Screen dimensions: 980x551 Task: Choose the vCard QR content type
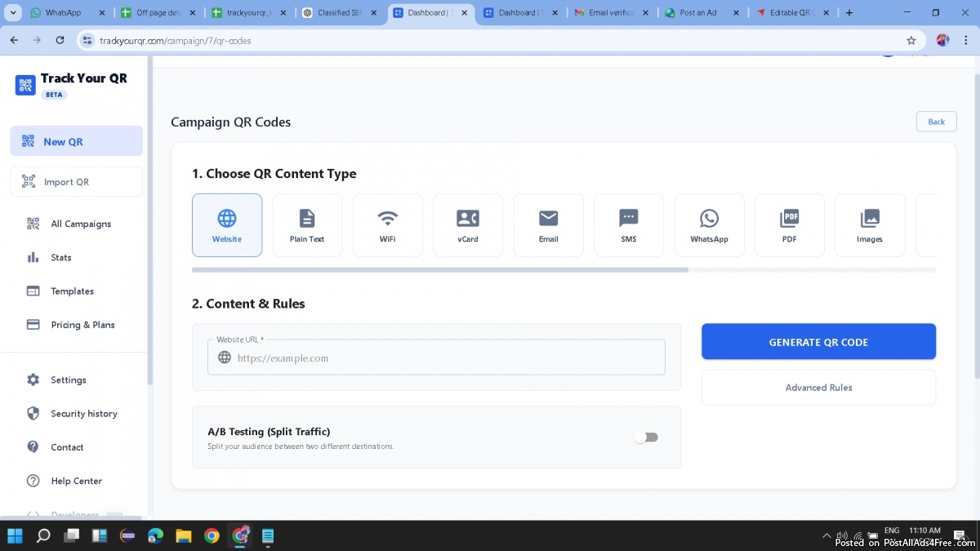point(468,225)
